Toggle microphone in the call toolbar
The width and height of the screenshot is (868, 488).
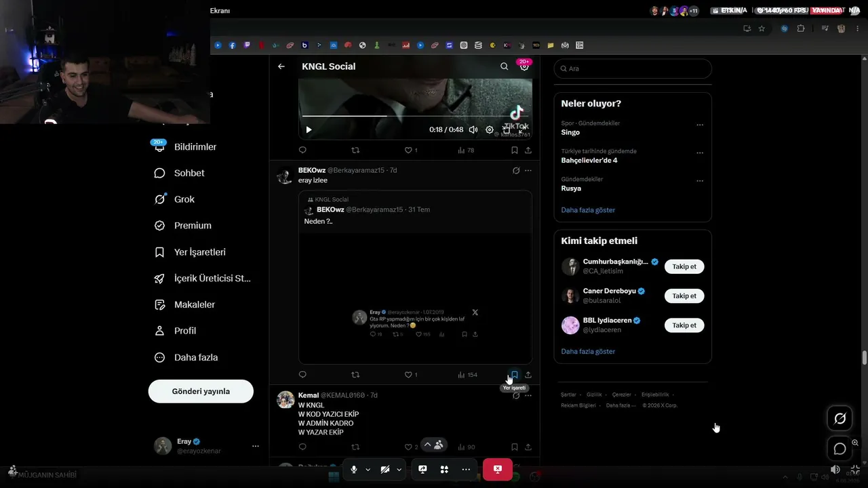(354, 469)
